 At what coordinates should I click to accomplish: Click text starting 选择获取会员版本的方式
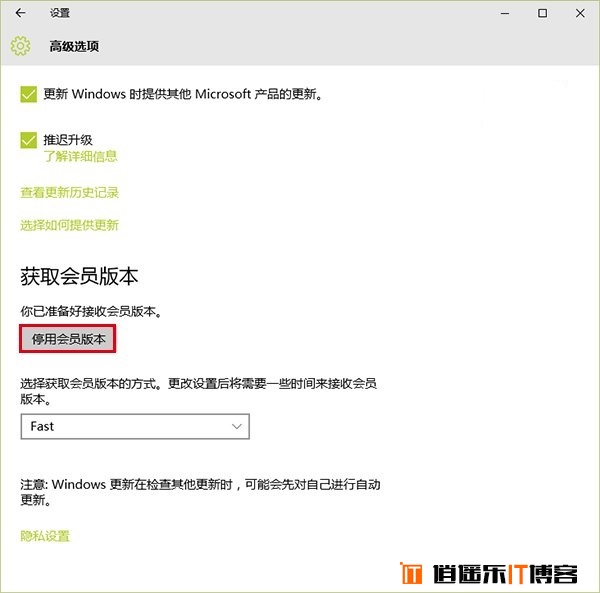[199, 391]
